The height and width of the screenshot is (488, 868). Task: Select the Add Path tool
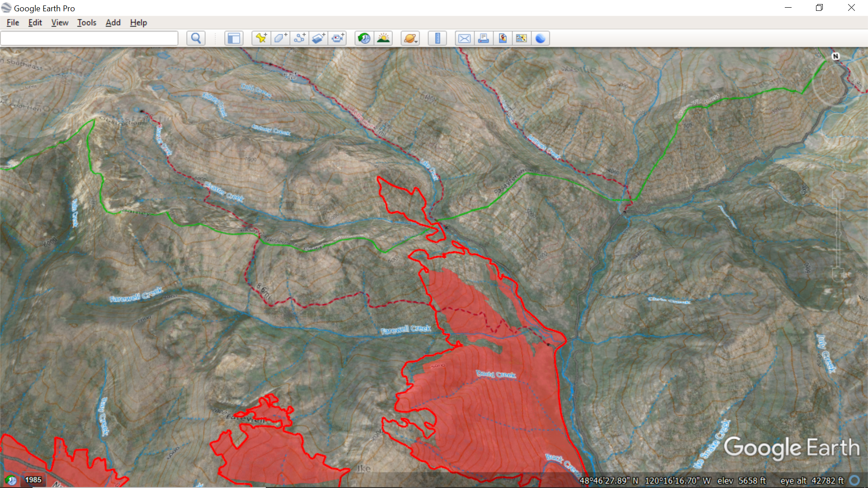tap(299, 38)
